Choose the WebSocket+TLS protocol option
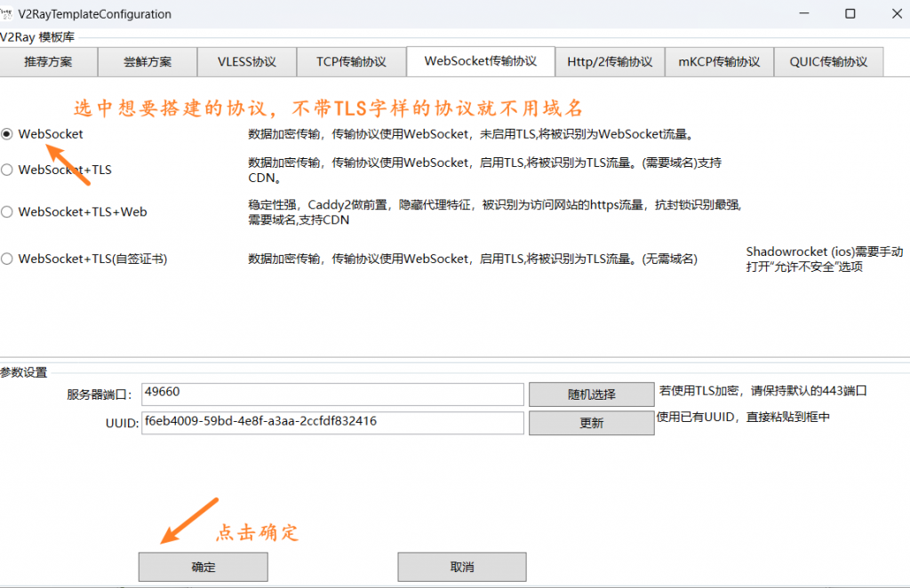Image resolution: width=910 pixels, height=588 pixels. point(7,170)
